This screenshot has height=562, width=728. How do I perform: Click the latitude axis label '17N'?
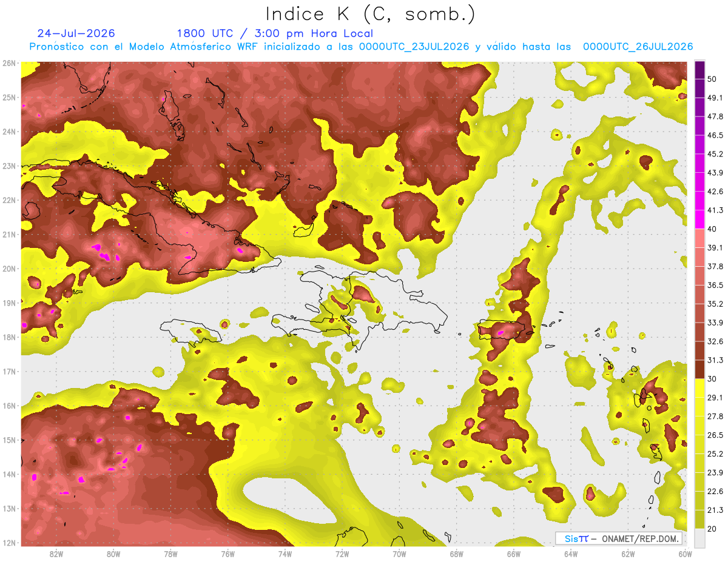coord(8,371)
